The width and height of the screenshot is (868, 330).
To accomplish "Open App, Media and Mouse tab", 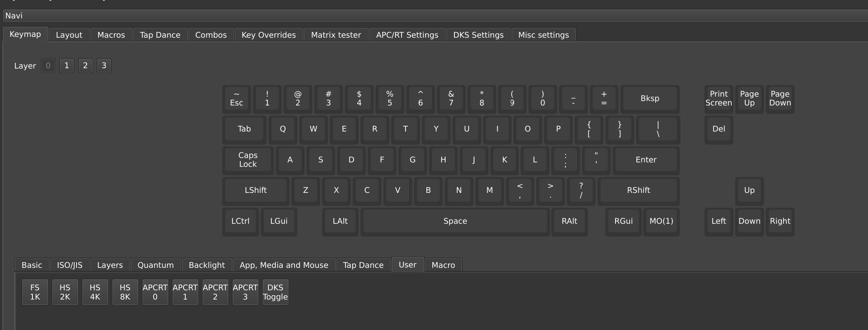I will click(284, 265).
